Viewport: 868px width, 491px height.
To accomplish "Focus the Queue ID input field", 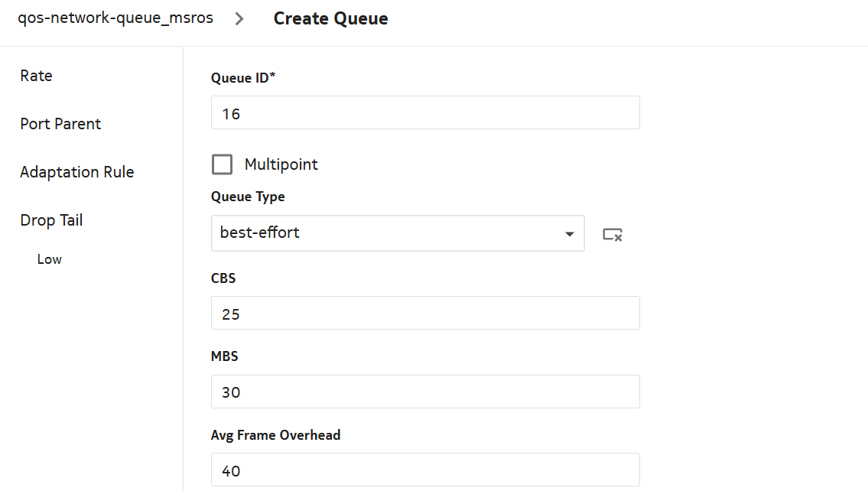I will click(424, 113).
